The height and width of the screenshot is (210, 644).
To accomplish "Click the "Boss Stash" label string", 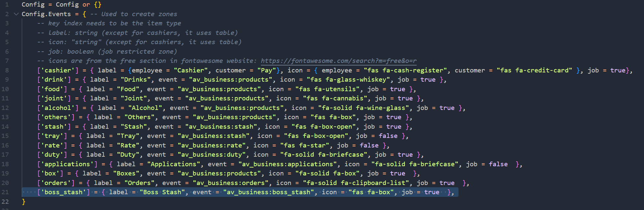I will tap(162, 192).
